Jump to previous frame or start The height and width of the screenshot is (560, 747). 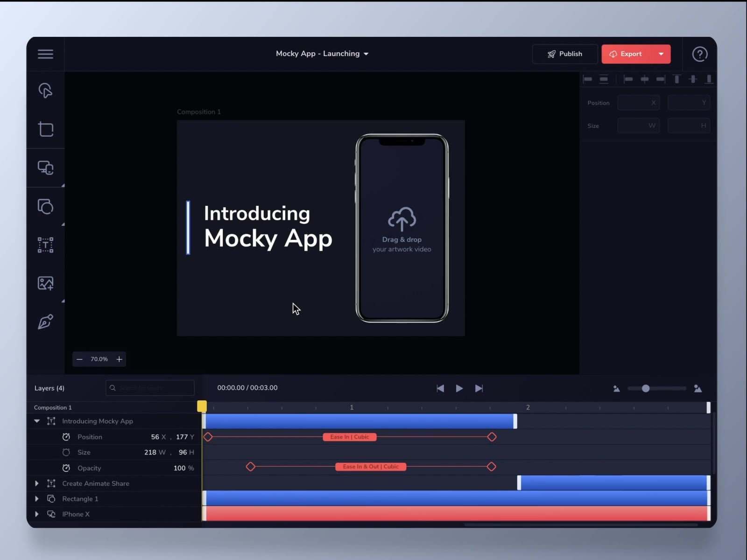(x=440, y=388)
